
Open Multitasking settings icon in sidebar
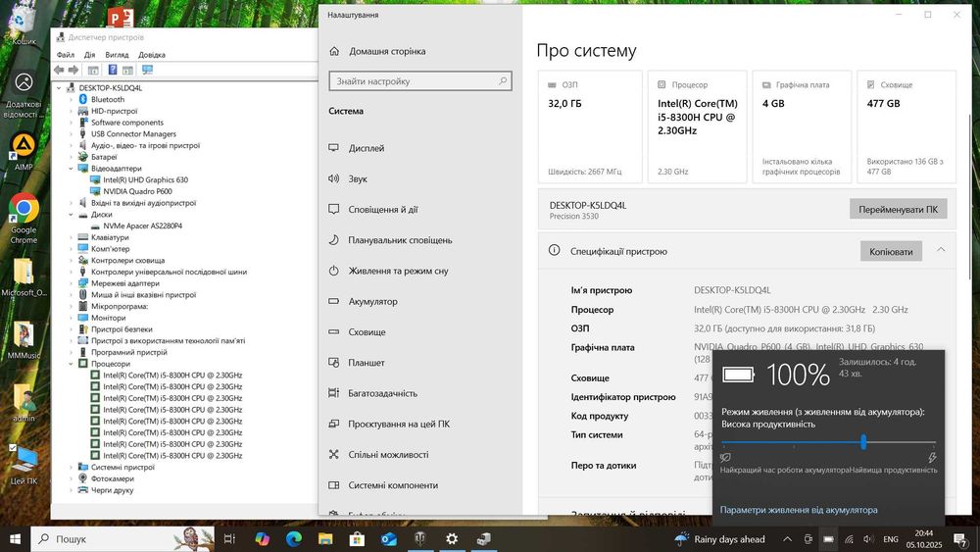334,393
